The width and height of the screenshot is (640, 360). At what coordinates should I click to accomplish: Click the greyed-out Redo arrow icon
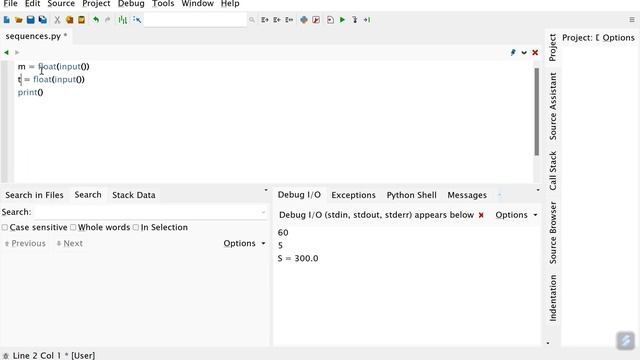pos(107,20)
